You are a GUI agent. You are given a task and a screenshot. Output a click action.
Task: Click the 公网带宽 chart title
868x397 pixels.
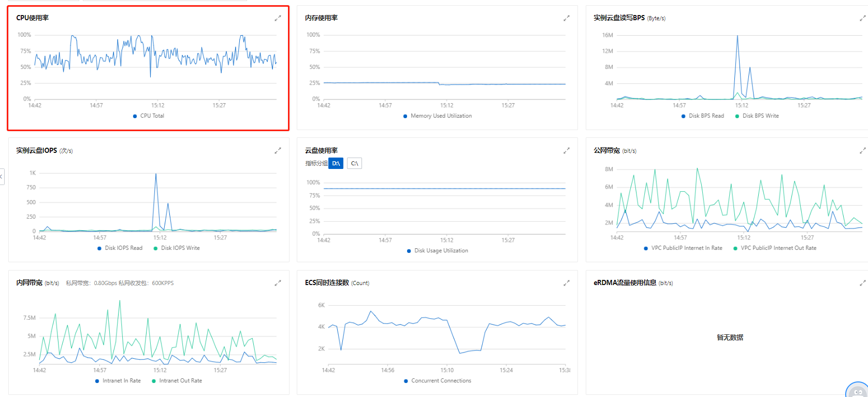[606, 150]
